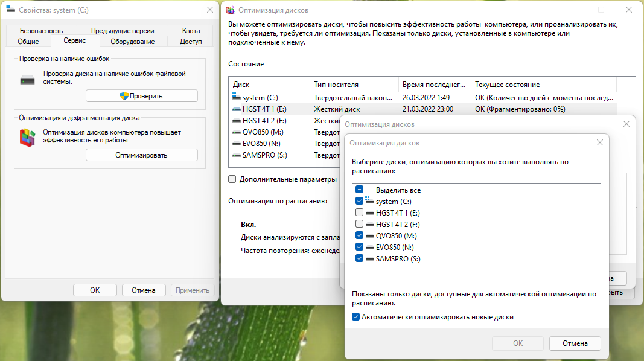Enable 'Дополнительные параметры' checkbox
Screen dimensions: 644x361
(x=232, y=179)
